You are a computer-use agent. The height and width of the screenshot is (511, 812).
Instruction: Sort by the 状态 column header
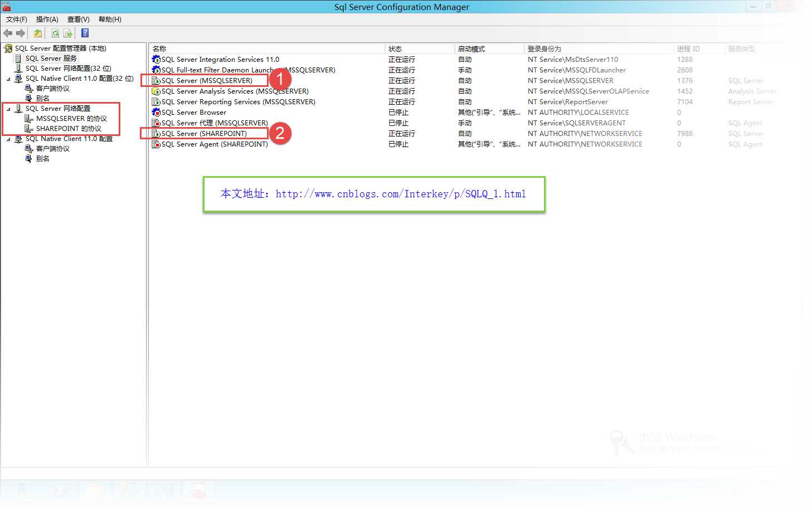[420, 49]
